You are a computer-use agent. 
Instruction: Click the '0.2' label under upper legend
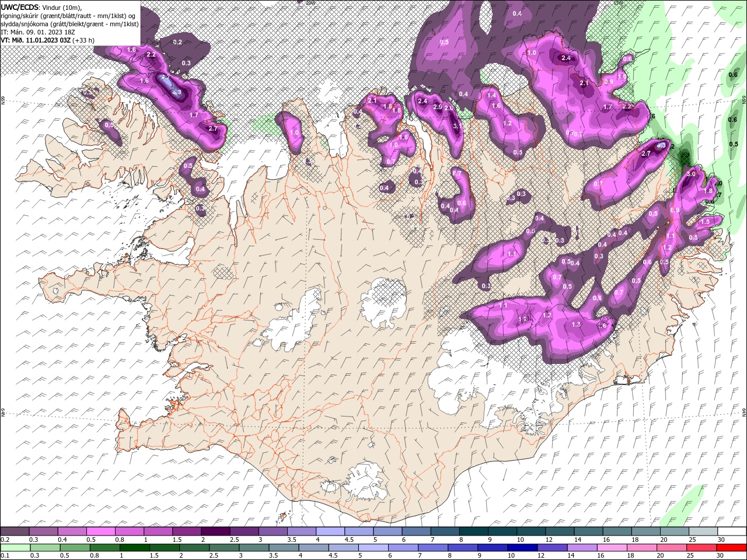5,540
